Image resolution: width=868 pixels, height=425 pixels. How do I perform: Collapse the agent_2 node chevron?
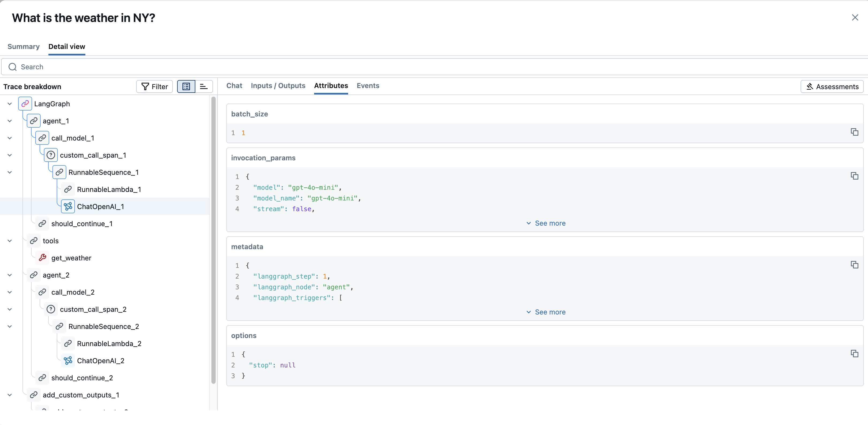pyautogui.click(x=9, y=275)
